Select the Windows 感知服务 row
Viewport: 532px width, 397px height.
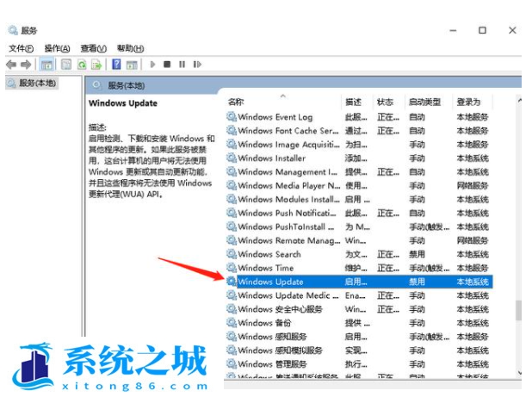click(359, 337)
